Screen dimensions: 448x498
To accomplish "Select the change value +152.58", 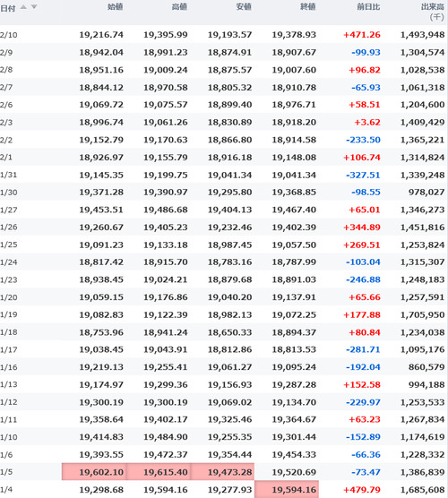I will click(x=362, y=384).
